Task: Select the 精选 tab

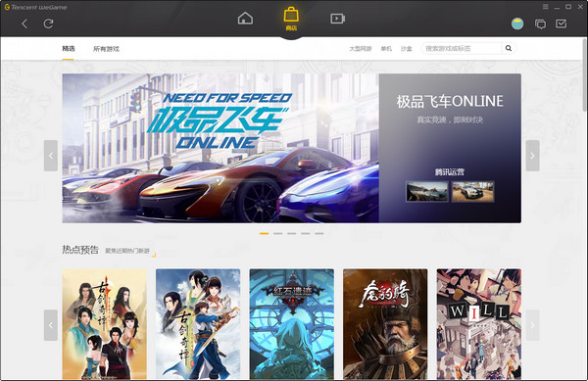Action: (69, 49)
